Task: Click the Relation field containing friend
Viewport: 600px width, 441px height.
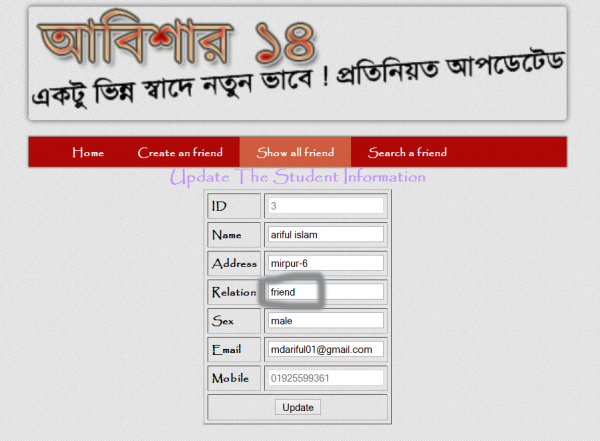Action: coord(326,292)
